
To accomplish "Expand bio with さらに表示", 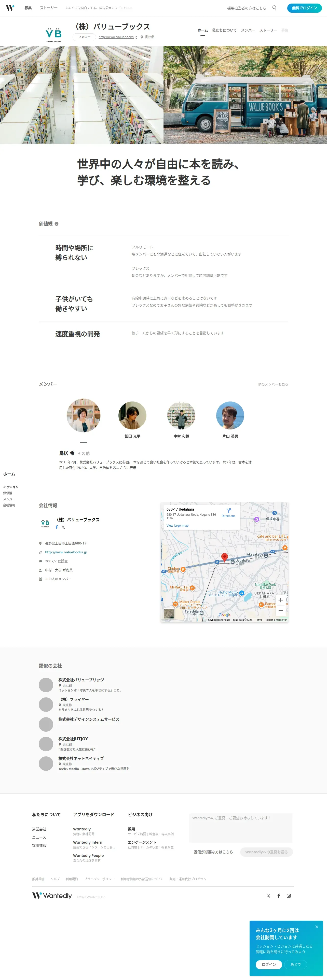I will [x=128, y=468].
